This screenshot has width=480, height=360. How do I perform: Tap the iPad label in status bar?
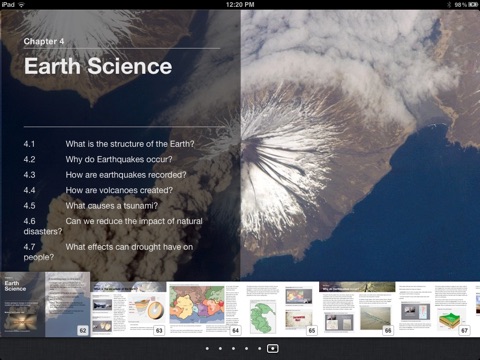point(8,4)
